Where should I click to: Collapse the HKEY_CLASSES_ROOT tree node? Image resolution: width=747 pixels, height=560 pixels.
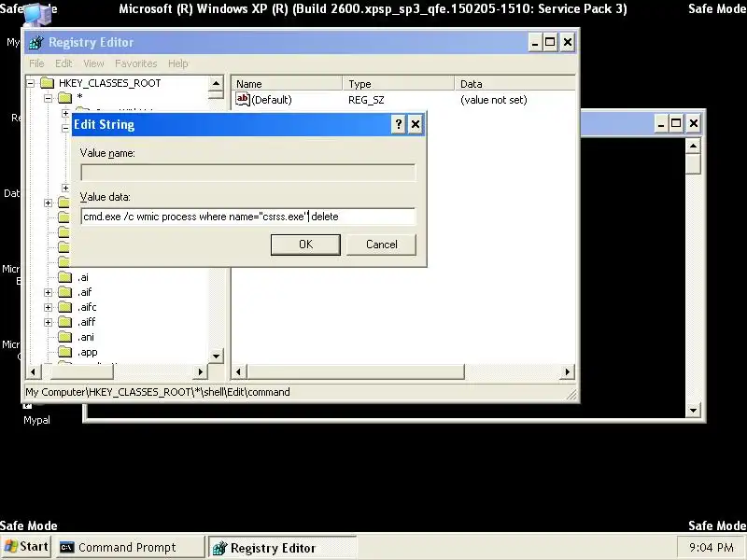31,83
